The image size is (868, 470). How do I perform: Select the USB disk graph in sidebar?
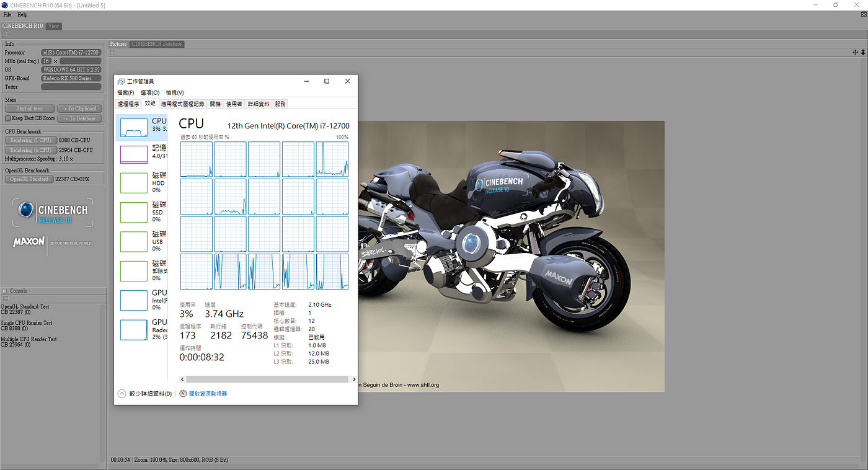[134, 242]
